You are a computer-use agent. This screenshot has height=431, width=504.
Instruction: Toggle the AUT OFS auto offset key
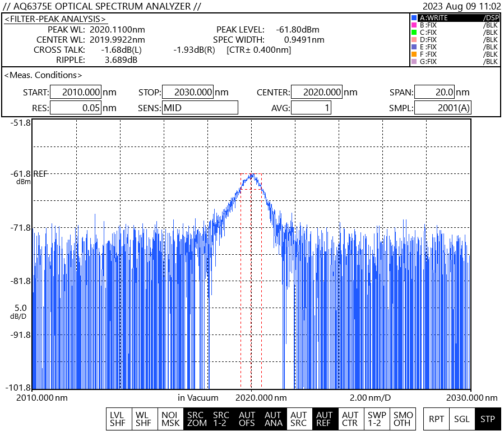247,419
